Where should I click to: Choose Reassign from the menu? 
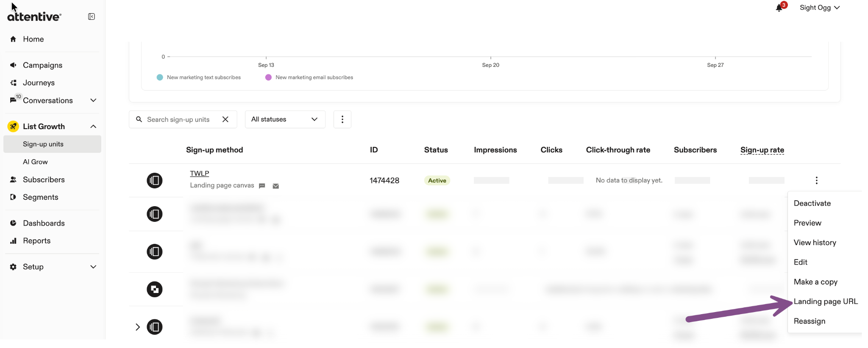810,321
